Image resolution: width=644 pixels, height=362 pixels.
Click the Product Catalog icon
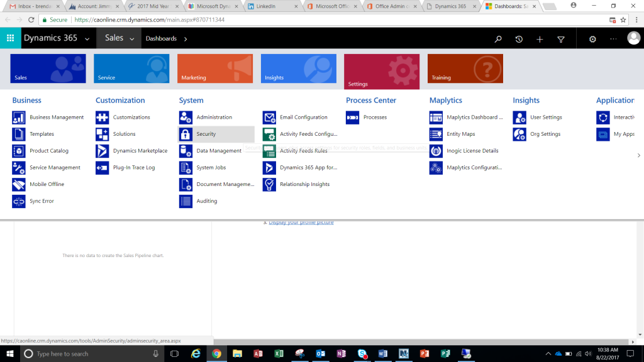(18, 151)
